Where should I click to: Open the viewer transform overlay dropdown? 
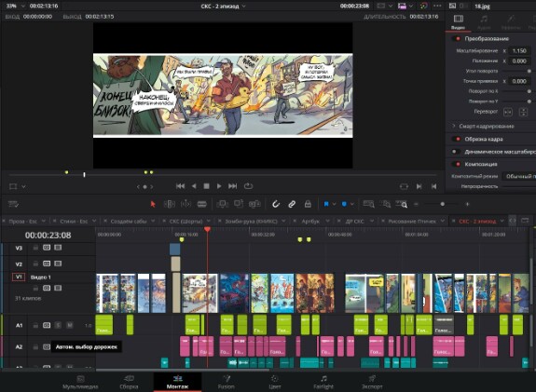tap(24, 186)
